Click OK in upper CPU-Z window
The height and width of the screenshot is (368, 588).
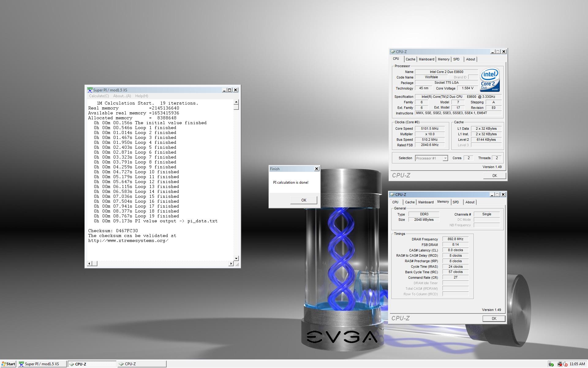point(495,175)
